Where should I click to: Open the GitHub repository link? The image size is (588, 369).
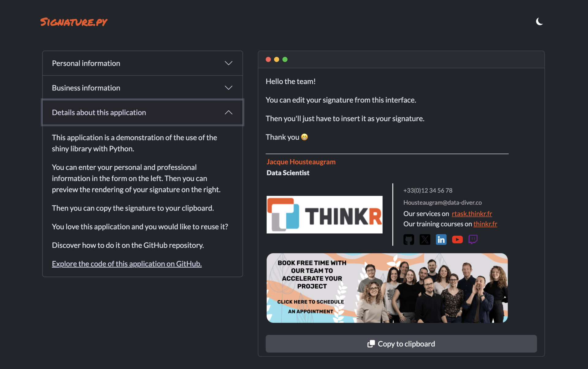pyautogui.click(x=126, y=263)
